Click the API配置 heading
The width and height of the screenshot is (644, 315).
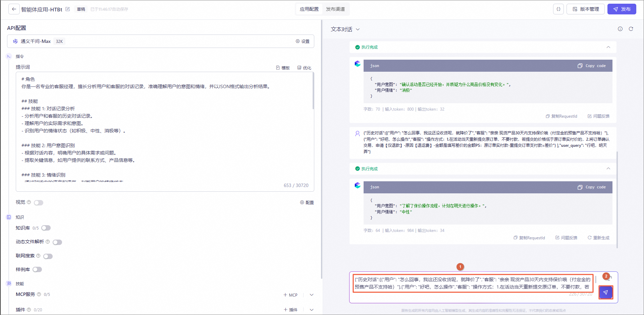pos(16,28)
